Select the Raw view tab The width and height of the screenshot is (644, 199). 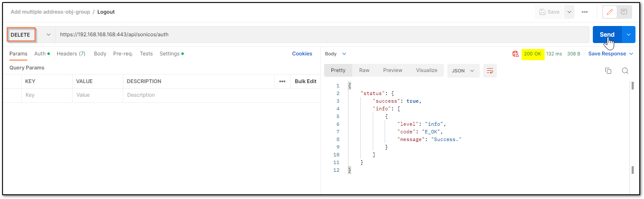point(364,70)
